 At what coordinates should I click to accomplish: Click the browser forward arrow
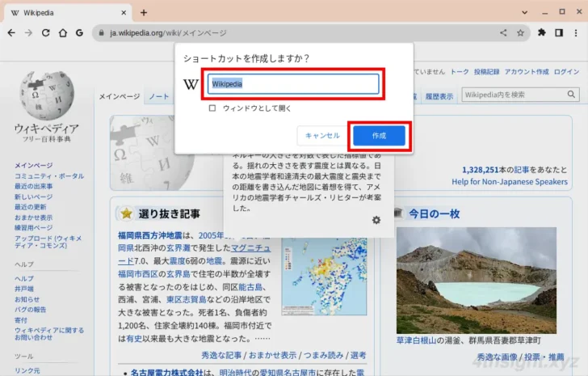28,33
